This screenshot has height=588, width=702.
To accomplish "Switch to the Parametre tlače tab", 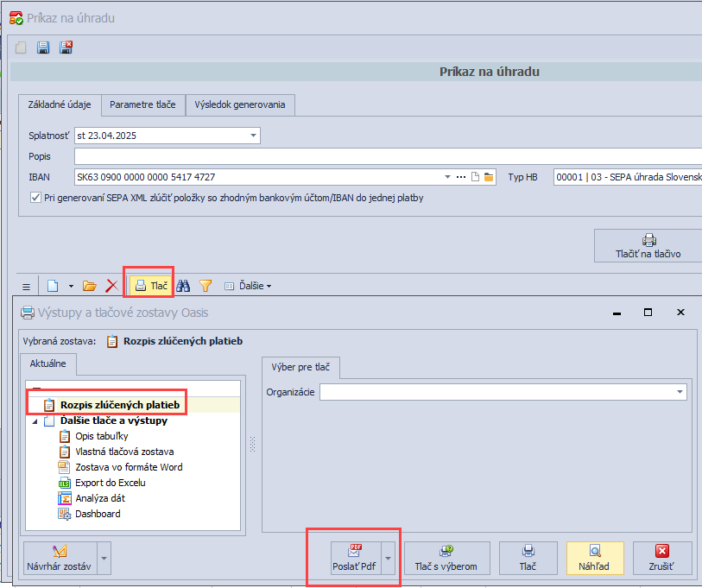I will pos(142,105).
